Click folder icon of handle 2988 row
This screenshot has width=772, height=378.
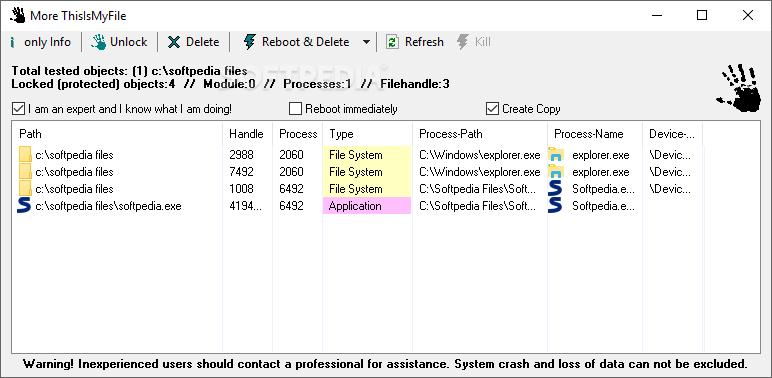[x=25, y=155]
